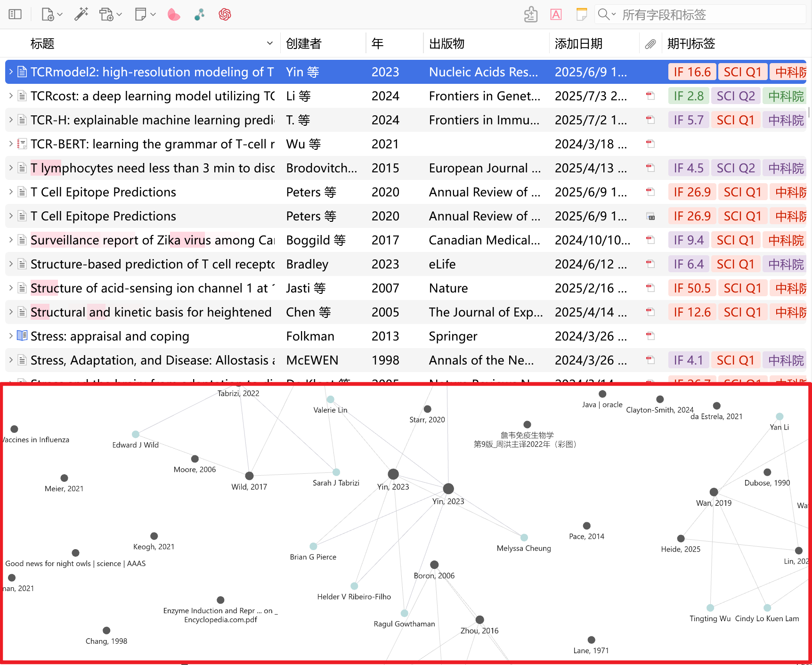
Task: Sort by the 年 column header
Action: click(x=377, y=44)
